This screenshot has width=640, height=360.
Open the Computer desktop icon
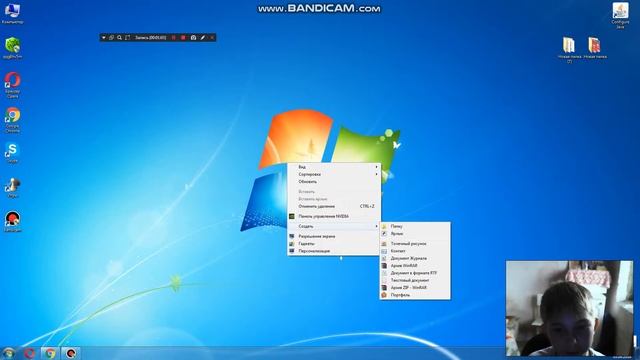12,13
